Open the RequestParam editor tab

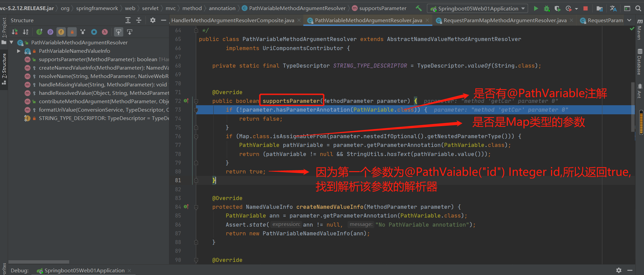point(605,21)
